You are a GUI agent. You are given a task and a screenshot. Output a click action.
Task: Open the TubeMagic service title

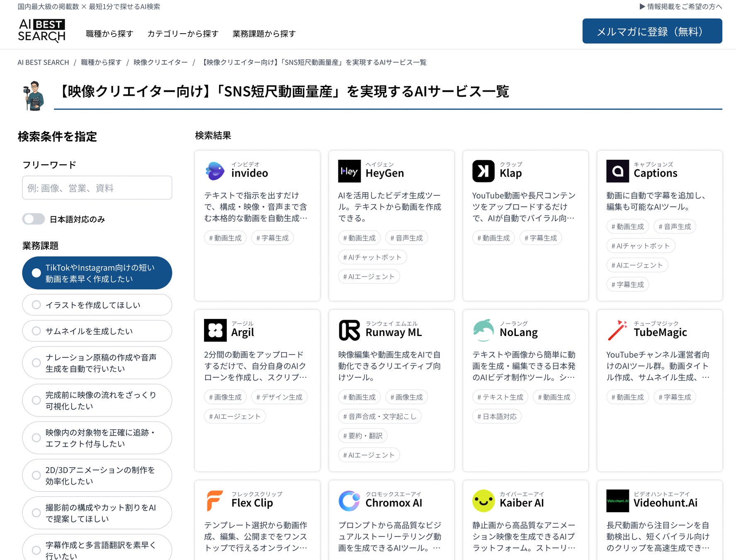click(x=660, y=333)
